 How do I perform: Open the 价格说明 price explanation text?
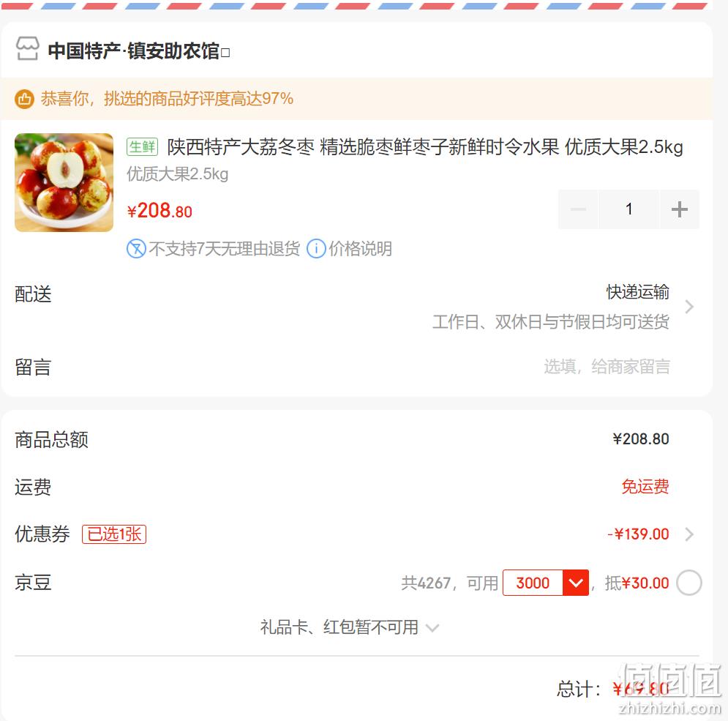pyautogui.click(x=360, y=249)
